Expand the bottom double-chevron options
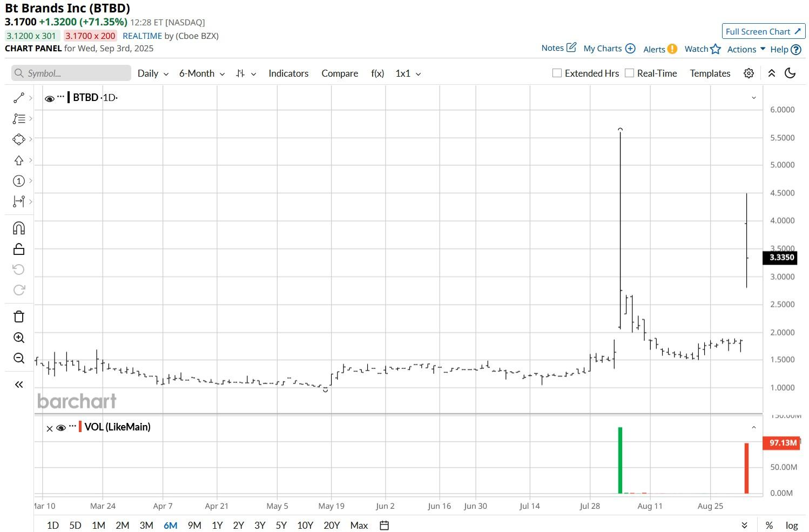 (745, 526)
